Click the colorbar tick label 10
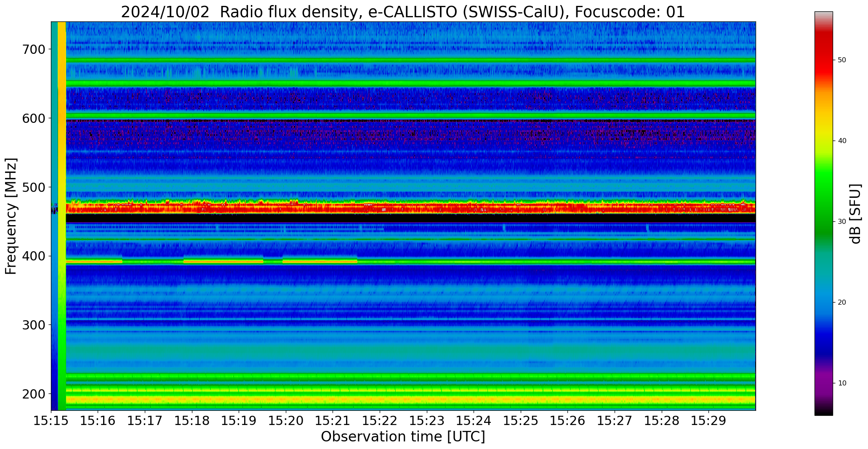This screenshot has height=449, width=868. point(842,383)
